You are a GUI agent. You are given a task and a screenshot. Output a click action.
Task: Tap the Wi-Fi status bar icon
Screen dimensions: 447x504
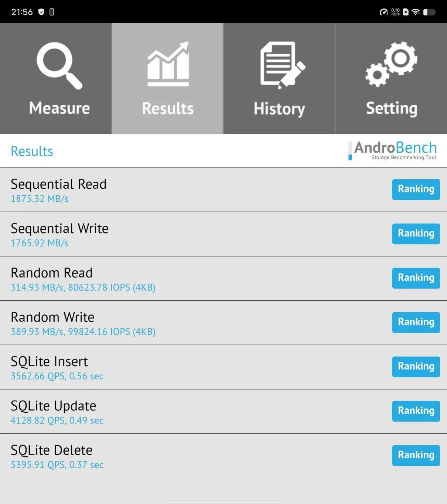[416, 12]
